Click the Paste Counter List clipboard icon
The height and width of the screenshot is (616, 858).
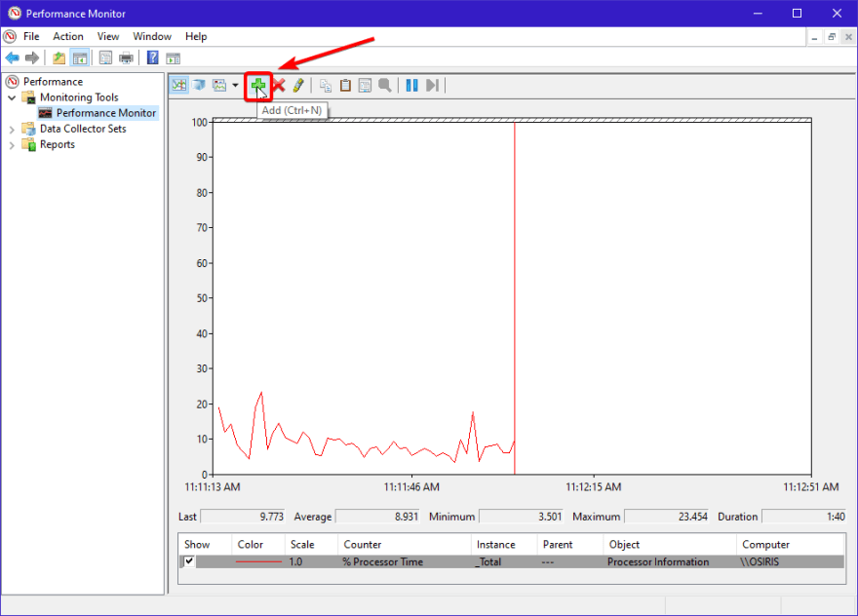tap(345, 86)
